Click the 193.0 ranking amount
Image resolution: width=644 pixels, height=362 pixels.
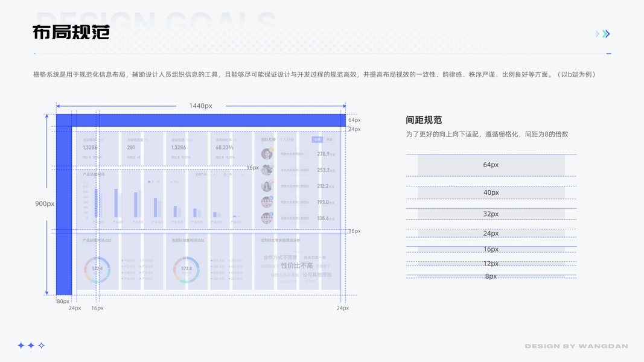[x=324, y=202]
